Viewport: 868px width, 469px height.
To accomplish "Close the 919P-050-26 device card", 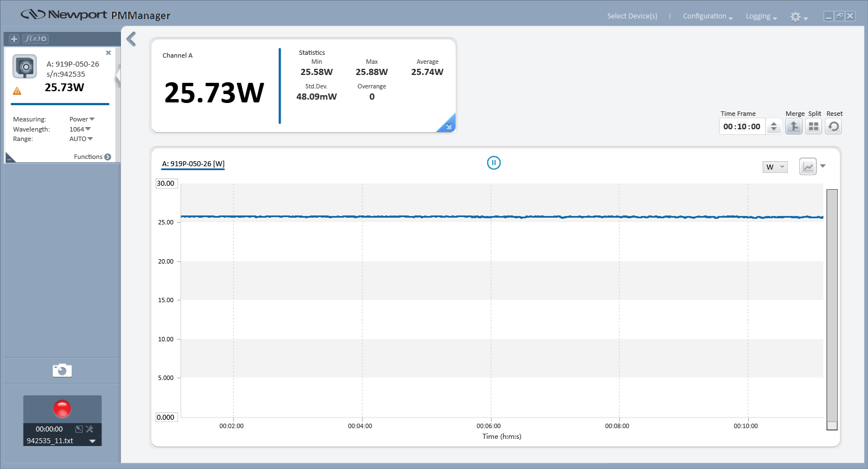I will (x=109, y=53).
